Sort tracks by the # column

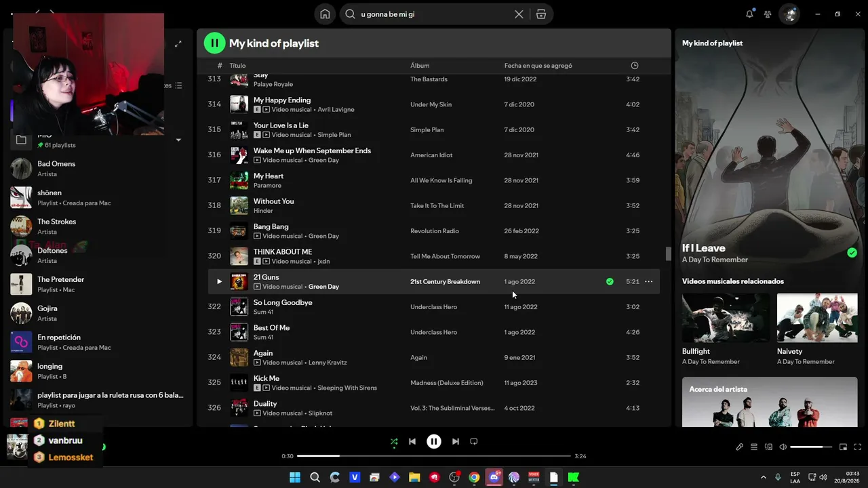point(220,66)
